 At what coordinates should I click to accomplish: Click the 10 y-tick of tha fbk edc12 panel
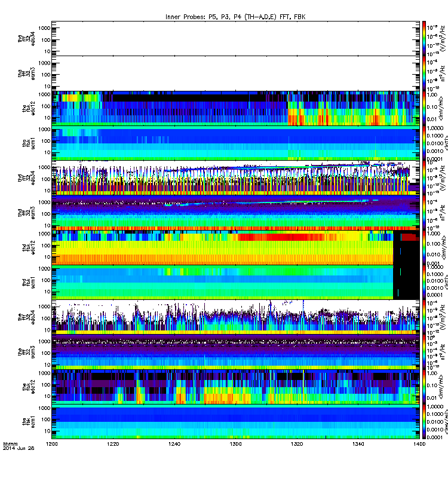pyautogui.click(x=47, y=118)
